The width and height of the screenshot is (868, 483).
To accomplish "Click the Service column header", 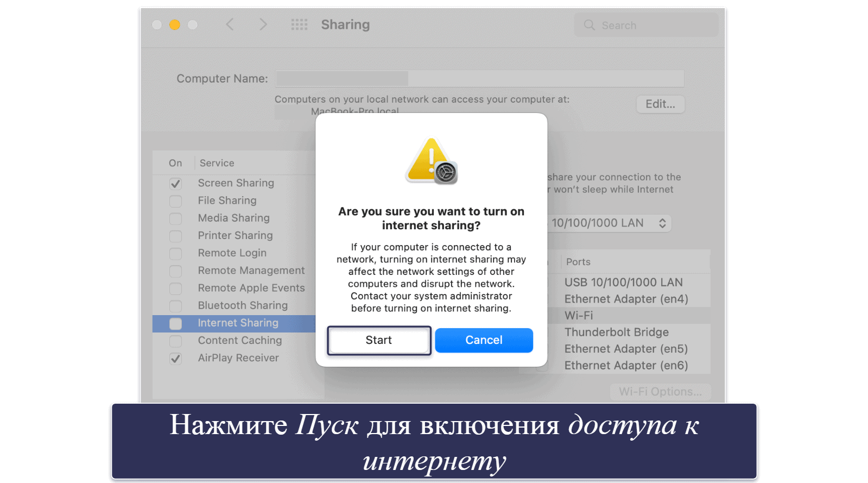I will (217, 163).
